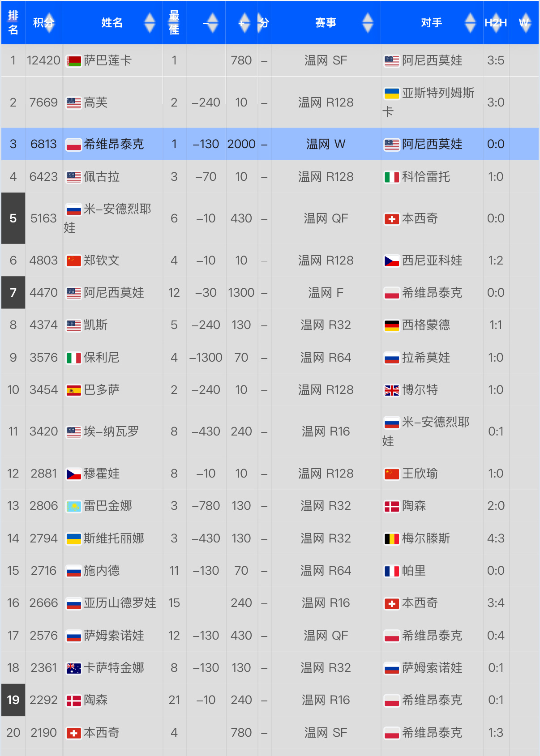Sort by the 对手 column arrows

click(470, 22)
